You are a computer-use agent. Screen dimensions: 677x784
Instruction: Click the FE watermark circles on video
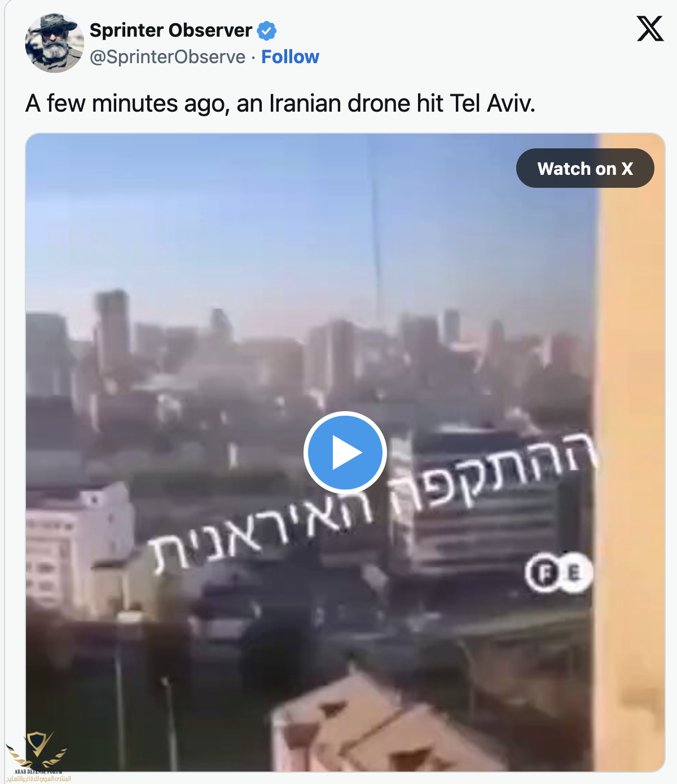(559, 572)
